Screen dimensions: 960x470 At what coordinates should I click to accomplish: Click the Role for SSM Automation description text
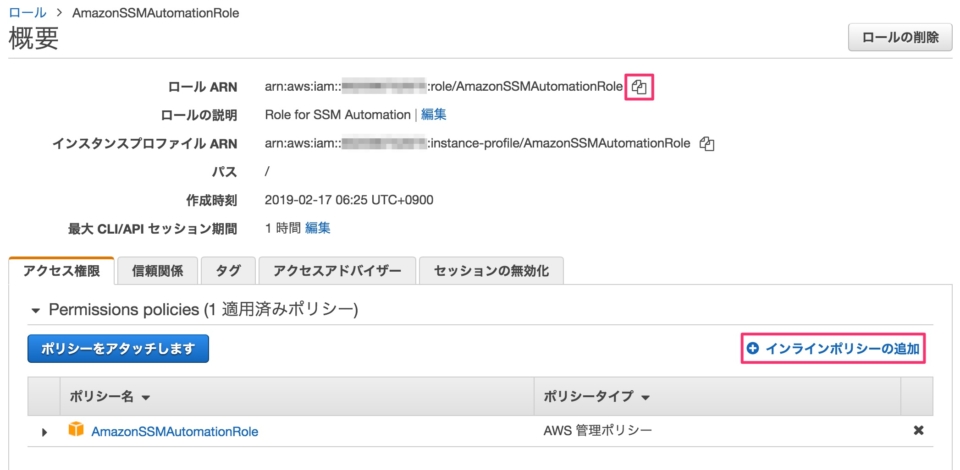point(337,114)
